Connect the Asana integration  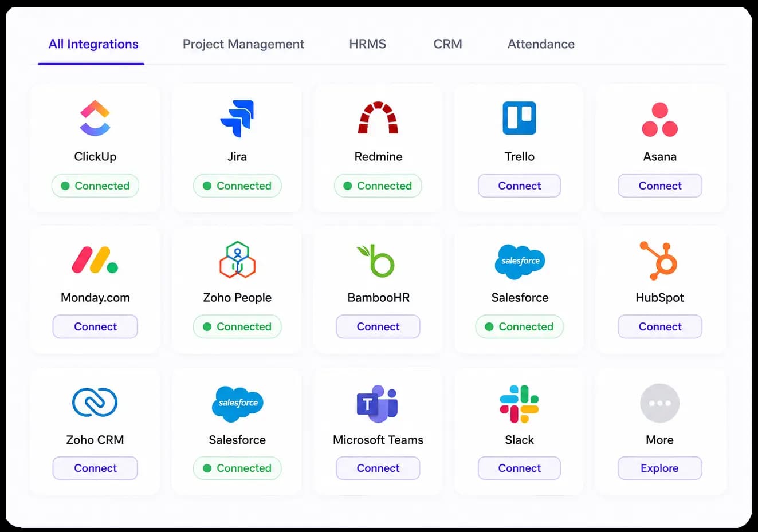660,186
